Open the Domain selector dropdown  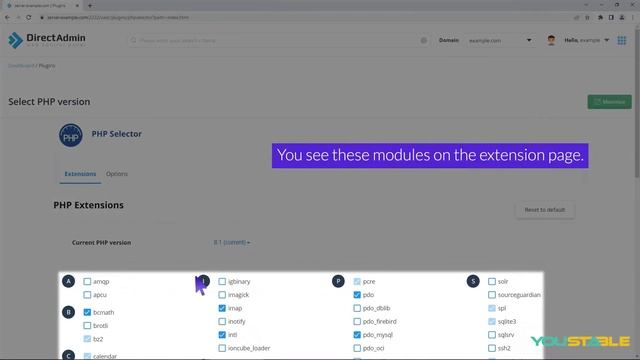pos(500,40)
